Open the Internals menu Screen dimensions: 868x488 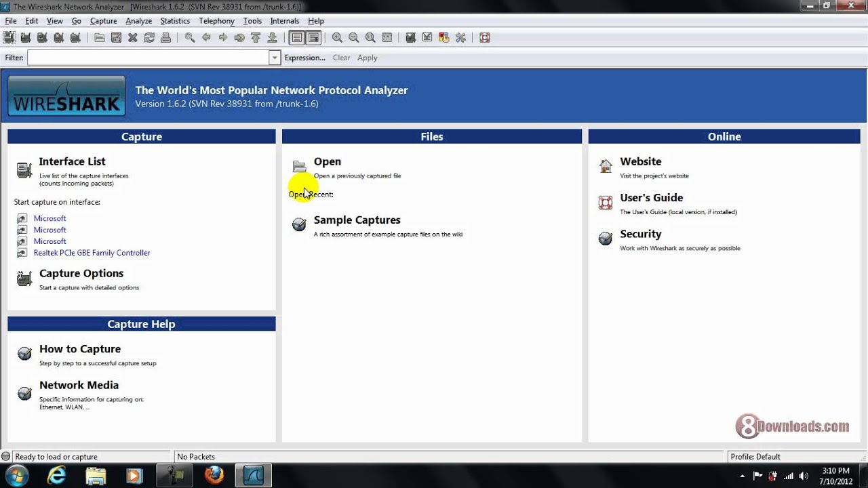(x=285, y=21)
